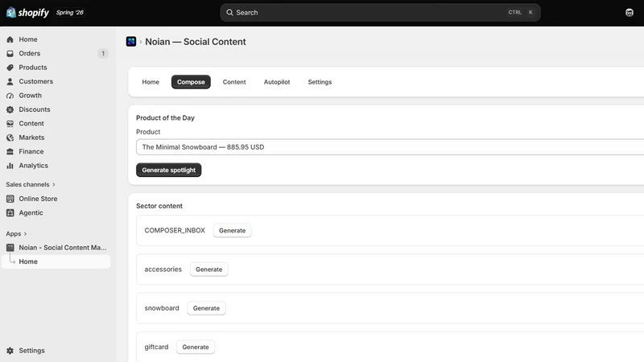Click the Sector content heading
The width and height of the screenshot is (644, 362).
click(x=159, y=206)
